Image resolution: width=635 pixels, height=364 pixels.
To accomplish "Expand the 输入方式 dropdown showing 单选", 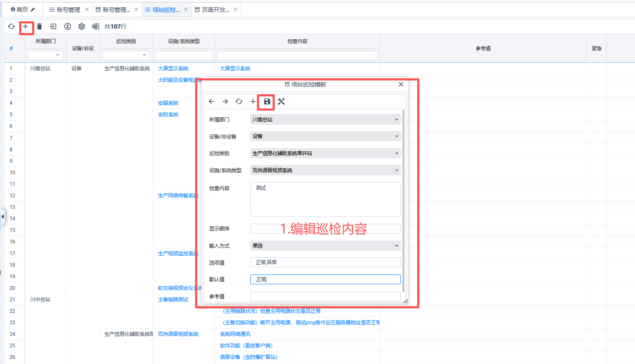I will pyautogui.click(x=325, y=246).
